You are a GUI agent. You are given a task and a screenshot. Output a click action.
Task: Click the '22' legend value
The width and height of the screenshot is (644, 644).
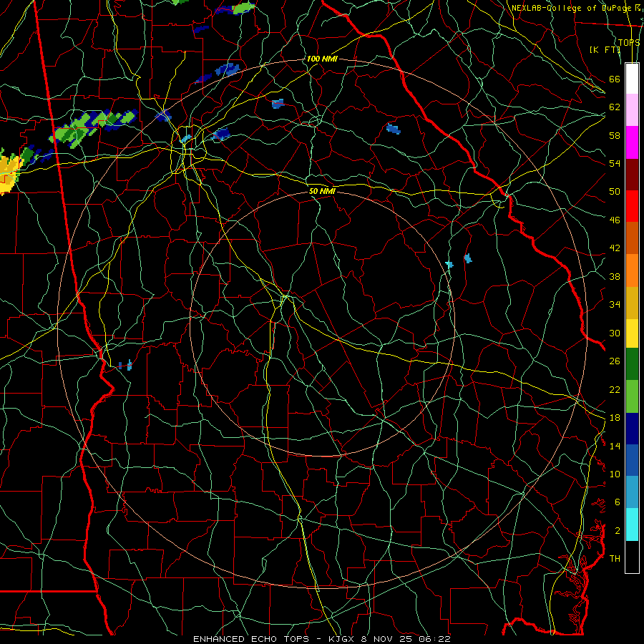(x=615, y=389)
